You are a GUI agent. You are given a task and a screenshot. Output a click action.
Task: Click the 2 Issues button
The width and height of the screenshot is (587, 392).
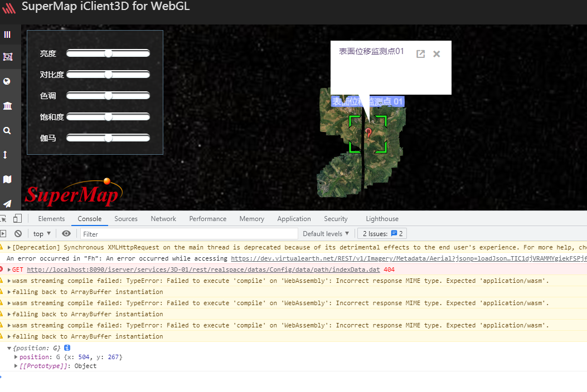point(382,234)
